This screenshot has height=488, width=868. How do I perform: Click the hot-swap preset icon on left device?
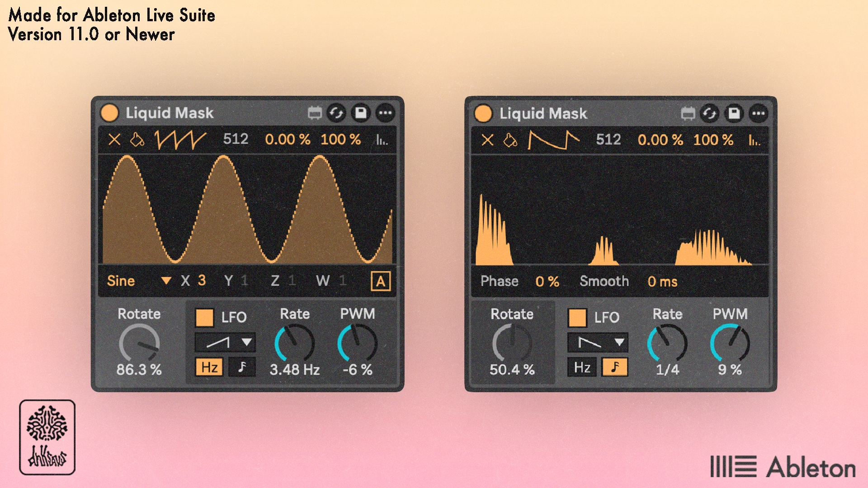pos(336,113)
